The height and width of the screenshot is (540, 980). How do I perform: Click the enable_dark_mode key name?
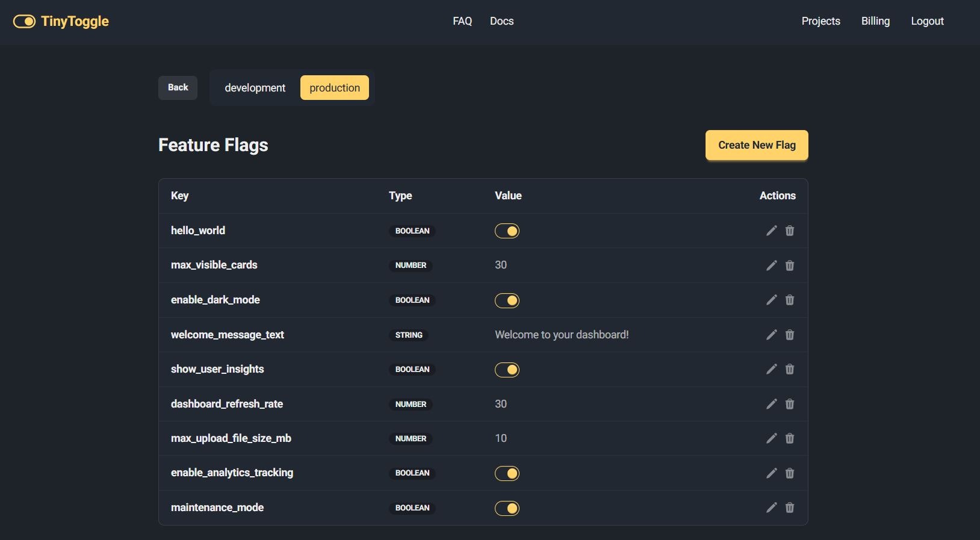pyautogui.click(x=216, y=300)
